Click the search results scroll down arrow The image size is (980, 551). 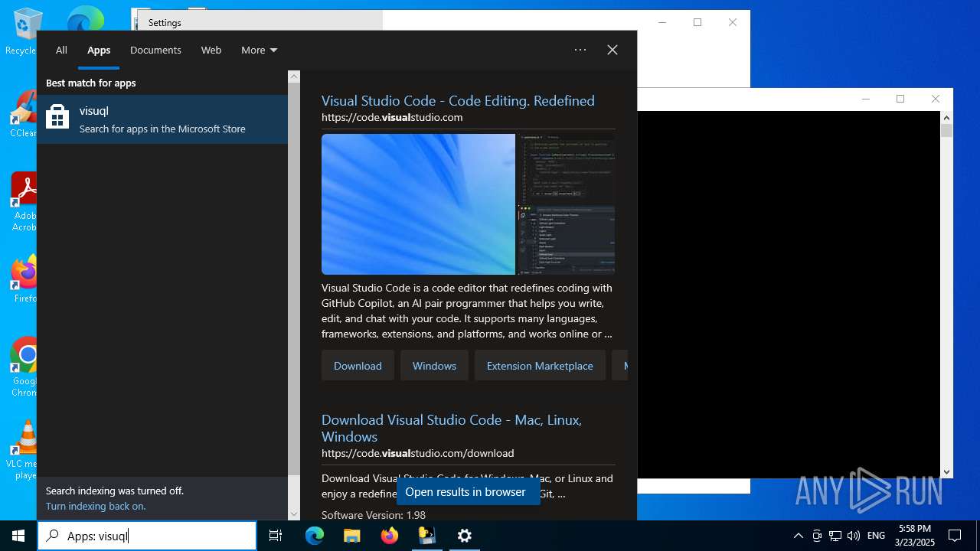point(294,514)
